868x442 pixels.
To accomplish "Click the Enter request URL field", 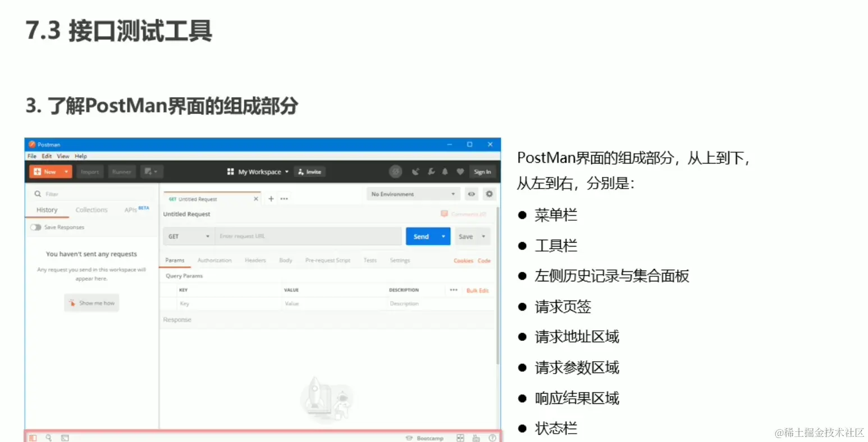I will click(x=308, y=236).
